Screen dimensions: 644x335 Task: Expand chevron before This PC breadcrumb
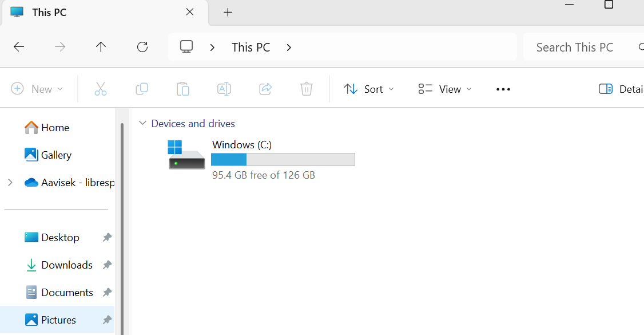(x=212, y=48)
